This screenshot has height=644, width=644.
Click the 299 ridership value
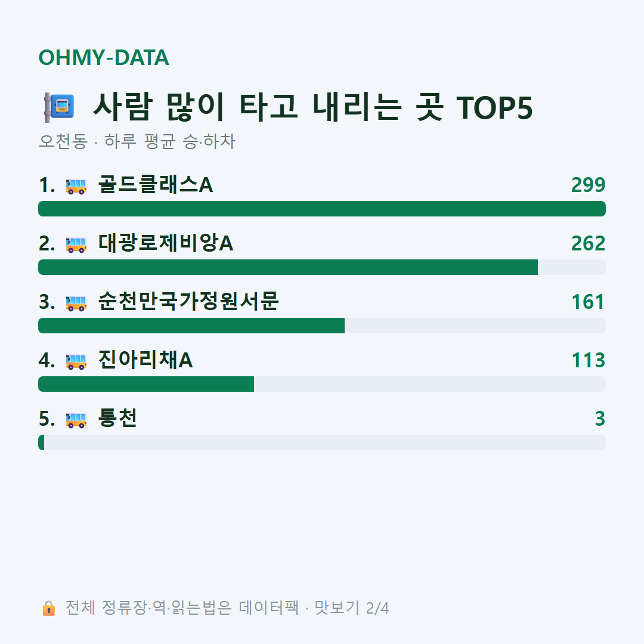tap(588, 185)
